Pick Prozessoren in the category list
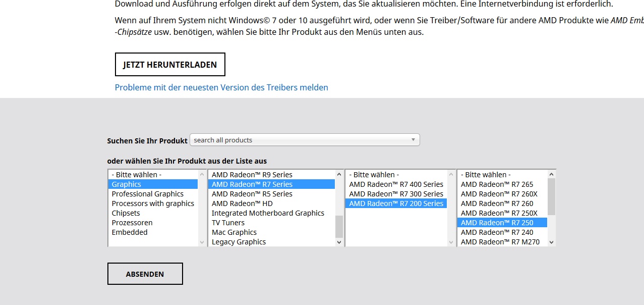This screenshot has height=305, width=644. point(153,223)
